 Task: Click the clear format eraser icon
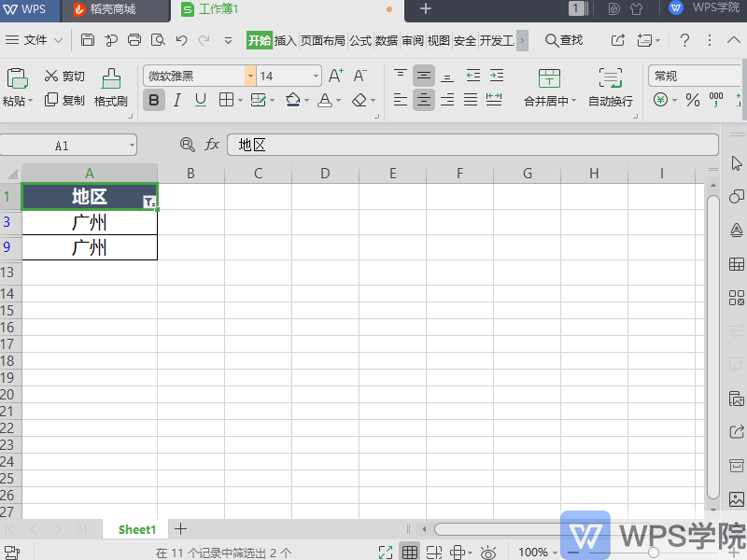coord(359,100)
